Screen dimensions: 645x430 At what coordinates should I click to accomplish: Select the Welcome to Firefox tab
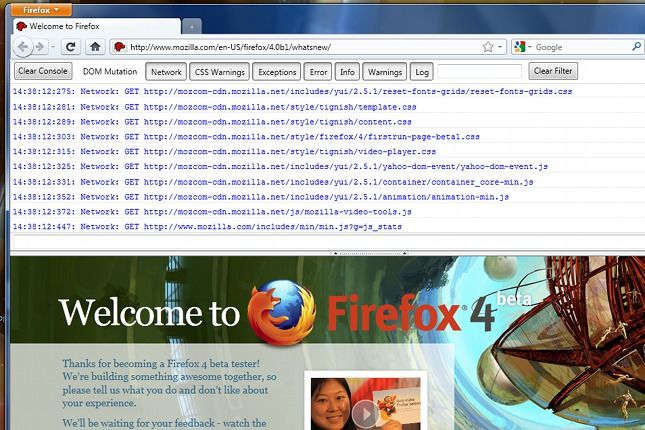tap(97, 26)
